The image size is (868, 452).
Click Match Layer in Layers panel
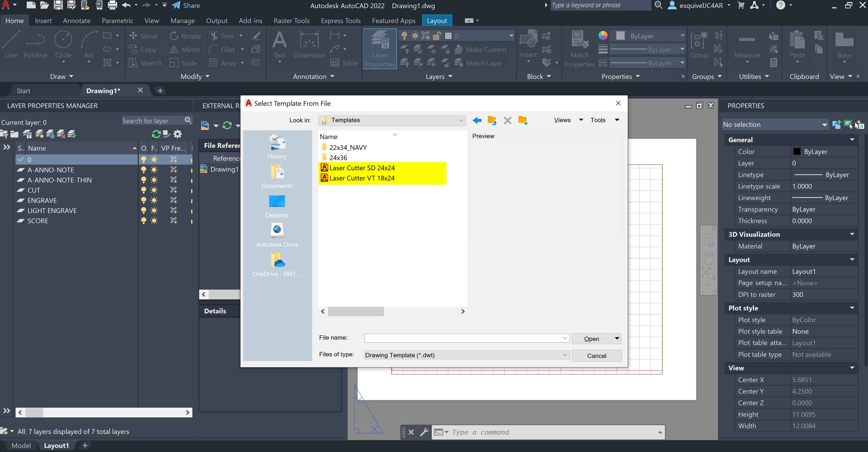[478, 63]
